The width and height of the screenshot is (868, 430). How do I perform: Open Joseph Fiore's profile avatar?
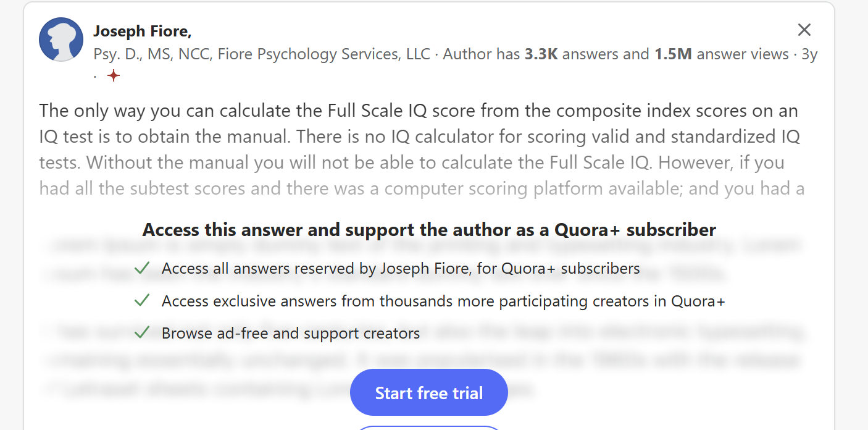(x=61, y=40)
